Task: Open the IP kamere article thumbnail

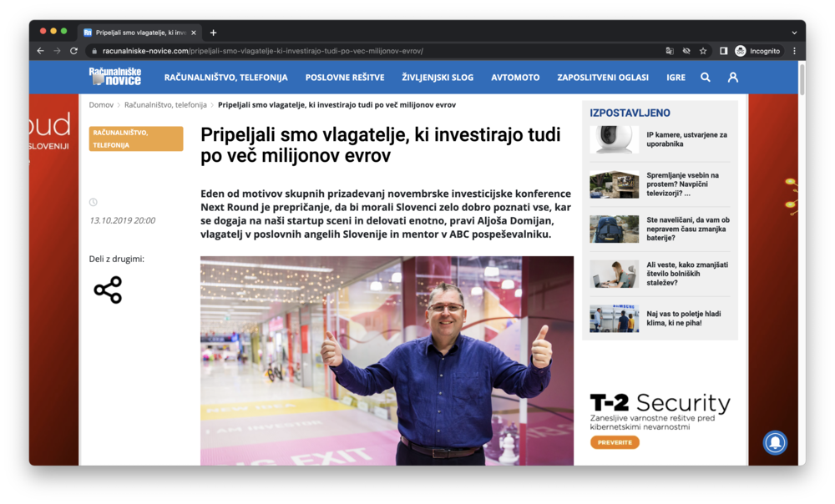Action: (x=614, y=139)
